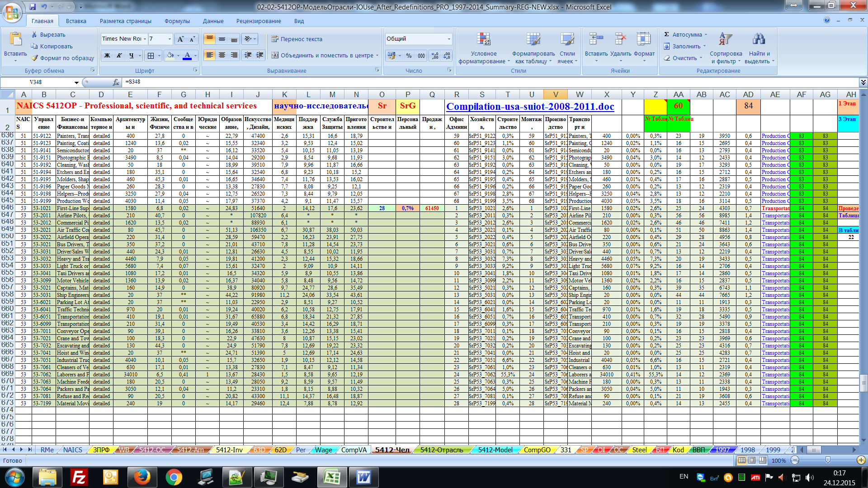This screenshot has width=868, height=488.
Task: Open the Compilation-usa-suiot-2008-2011.doc hyperlink
Action: 530,107
